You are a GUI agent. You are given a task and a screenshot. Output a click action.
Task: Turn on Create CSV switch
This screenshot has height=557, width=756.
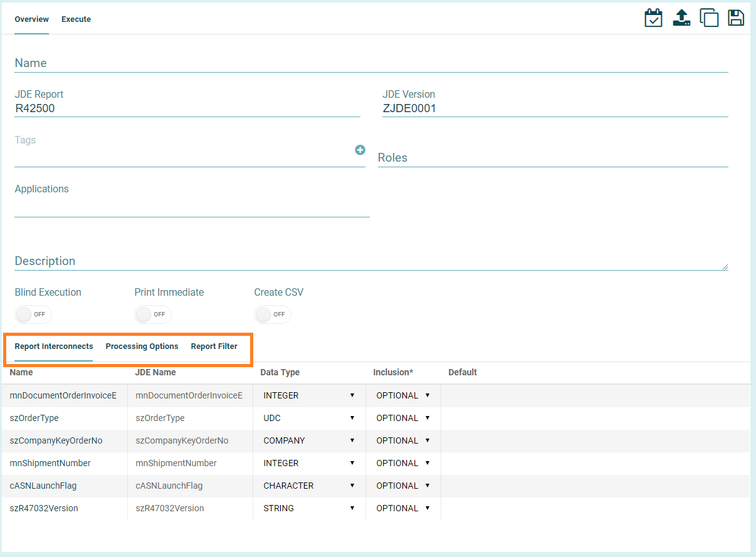pyautogui.click(x=273, y=315)
